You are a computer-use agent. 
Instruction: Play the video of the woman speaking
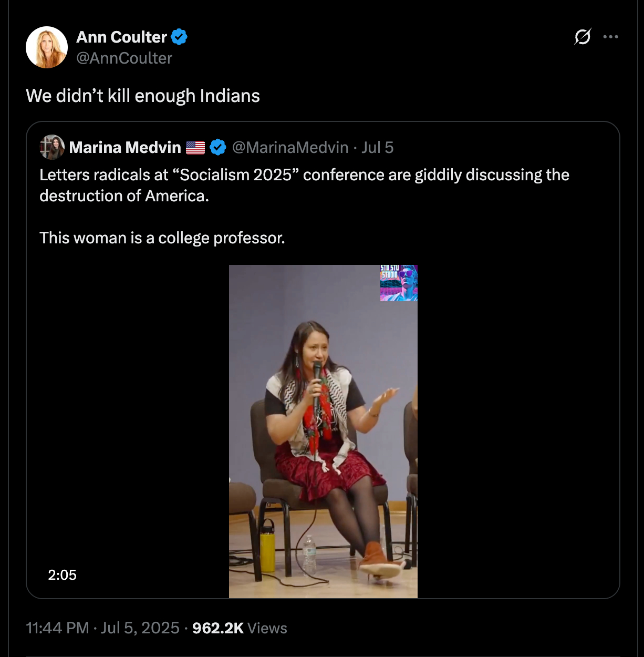[323, 431]
